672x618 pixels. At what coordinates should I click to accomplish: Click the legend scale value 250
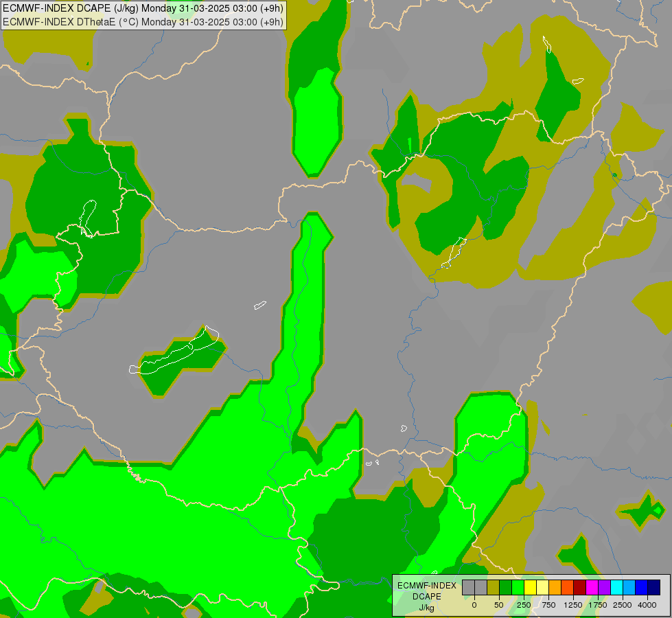[x=524, y=605]
